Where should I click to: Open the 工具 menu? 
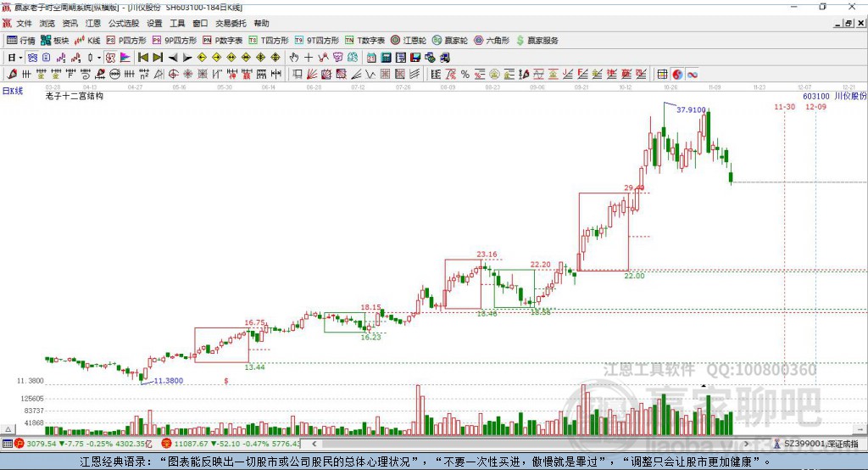(x=177, y=23)
